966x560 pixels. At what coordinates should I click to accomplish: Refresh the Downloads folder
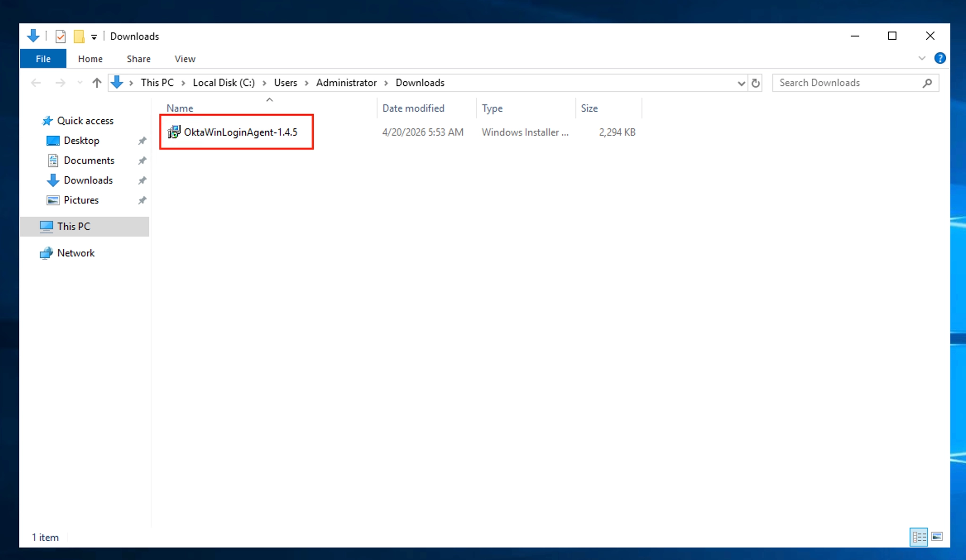(x=755, y=83)
